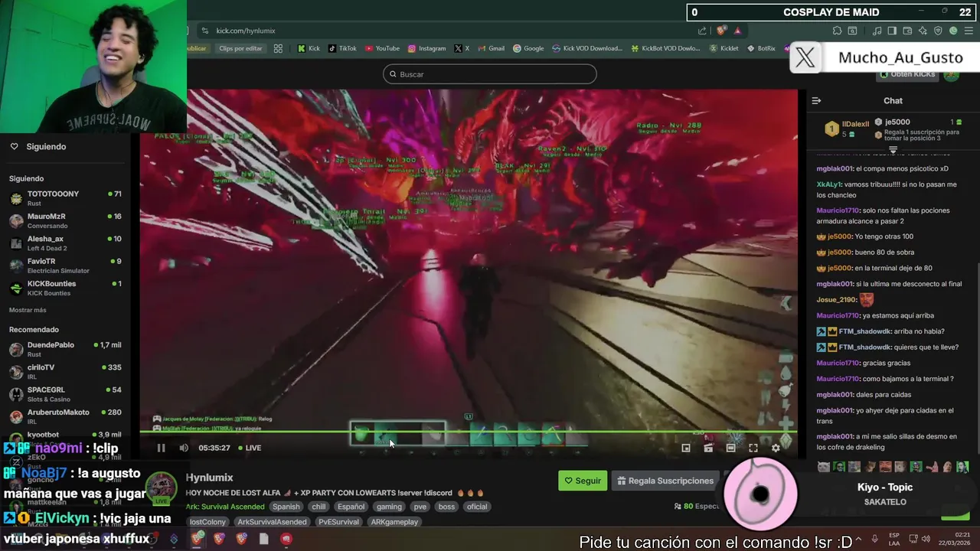Open Alesha_ax channel in sidebar
The height and width of the screenshot is (551, 980).
point(65,243)
